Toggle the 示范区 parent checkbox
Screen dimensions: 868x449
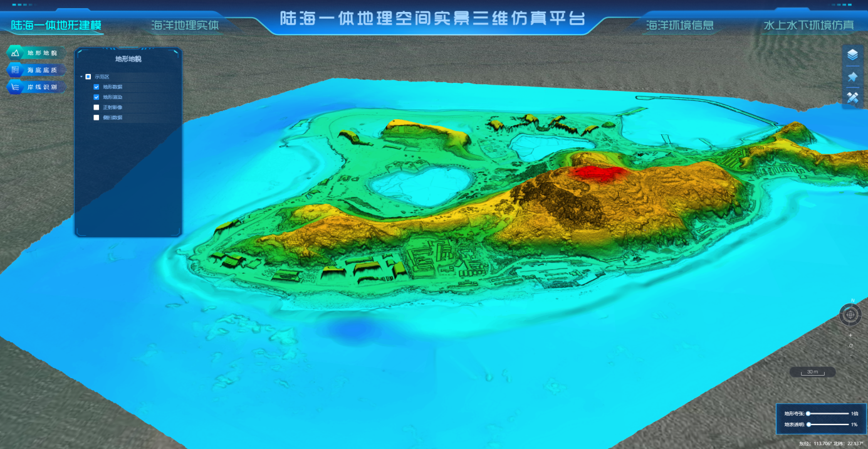click(x=88, y=77)
